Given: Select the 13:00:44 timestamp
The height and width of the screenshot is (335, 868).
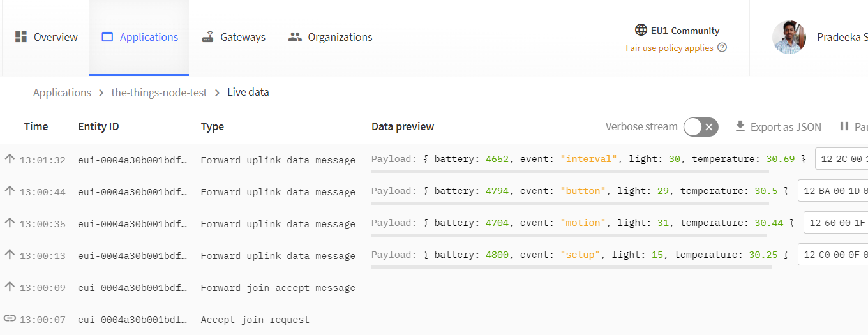Looking at the screenshot, I should [x=43, y=192].
